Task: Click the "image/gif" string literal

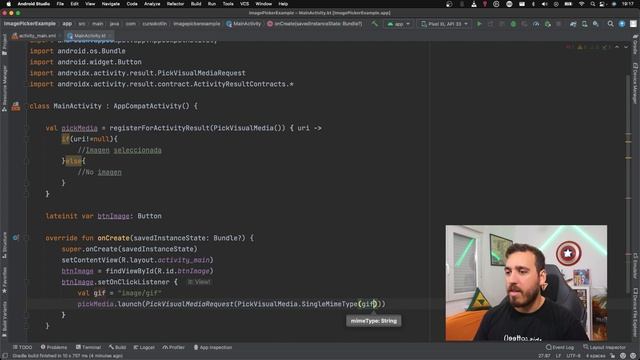Action: 140,293
